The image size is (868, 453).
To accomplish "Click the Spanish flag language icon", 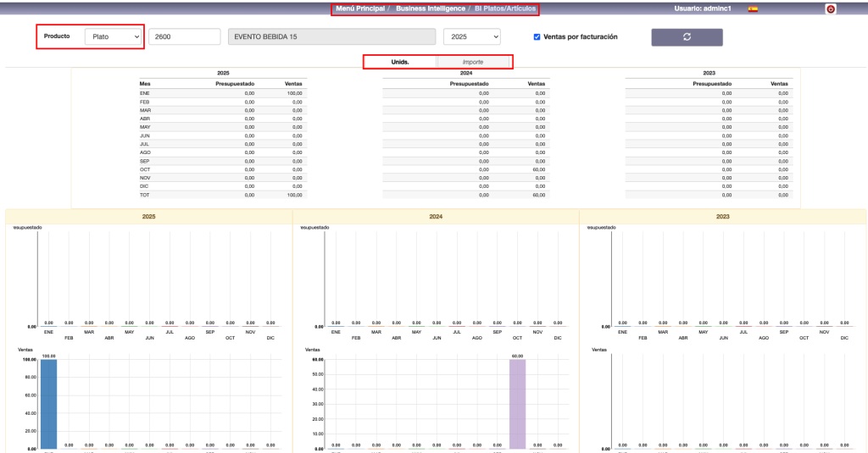I will coord(753,9).
